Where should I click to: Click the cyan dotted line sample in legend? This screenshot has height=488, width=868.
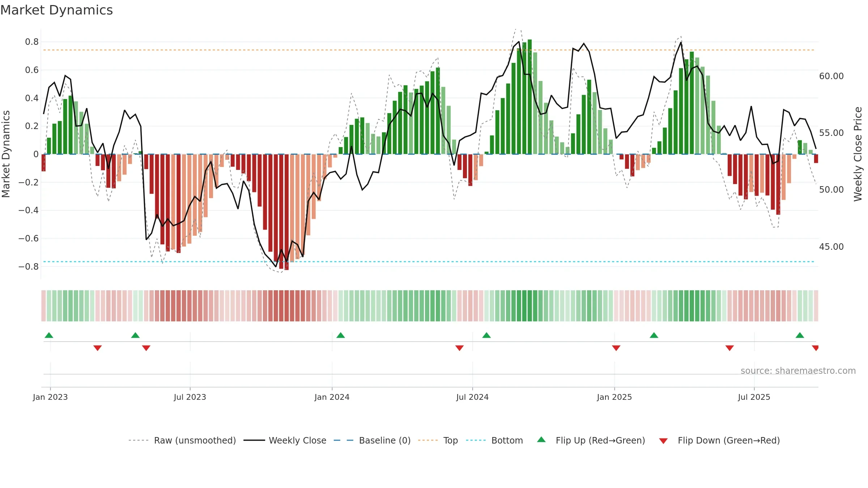(476, 440)
